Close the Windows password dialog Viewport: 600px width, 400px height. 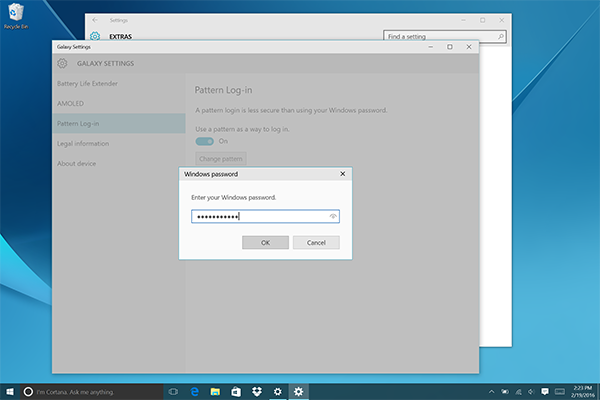pyautogui.click(x=342, y=174)
